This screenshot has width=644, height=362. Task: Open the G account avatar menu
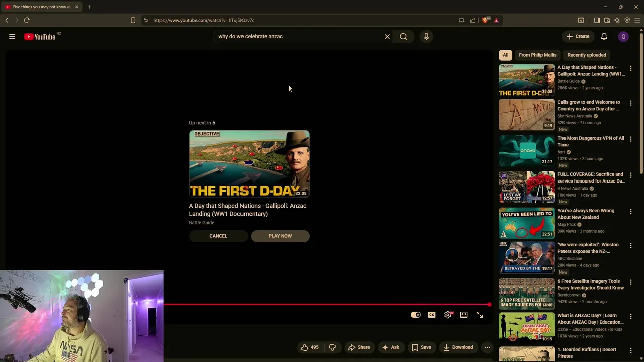click(x=623, y=36)
